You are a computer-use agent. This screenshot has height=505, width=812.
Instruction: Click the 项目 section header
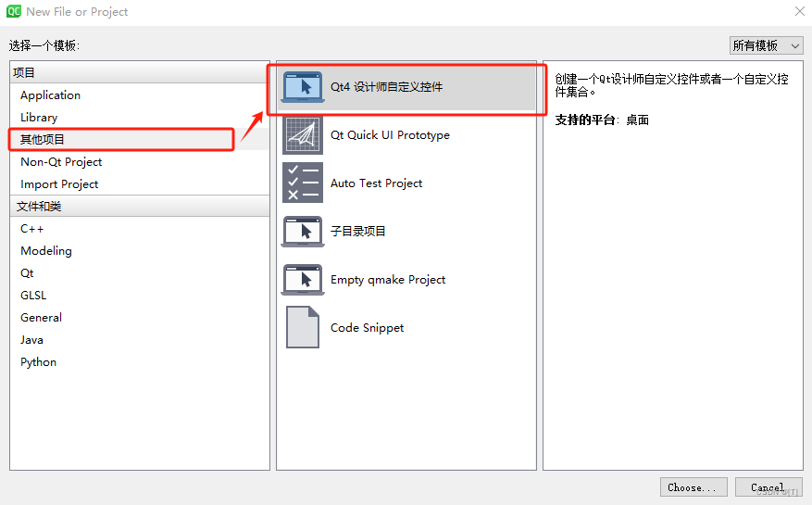tap(140, 72)
